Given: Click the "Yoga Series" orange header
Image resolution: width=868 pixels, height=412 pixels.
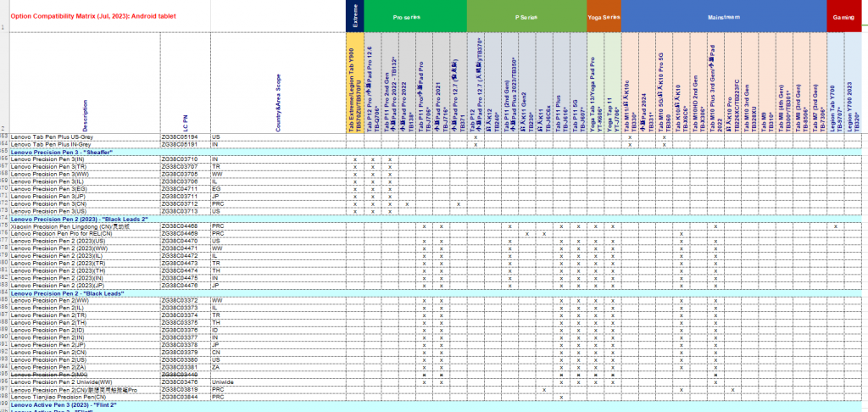Looking at the screenshot, I should [x=604, y=16].
